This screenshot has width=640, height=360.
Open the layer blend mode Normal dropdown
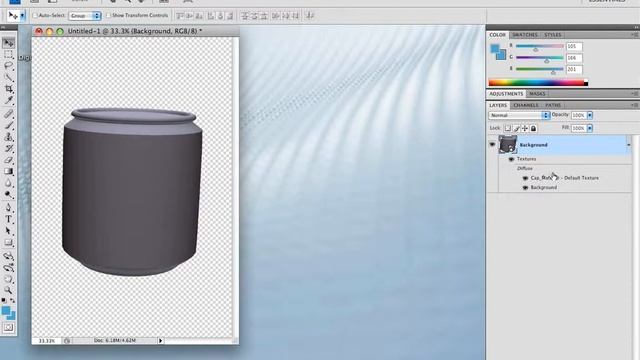pos(519,116)
